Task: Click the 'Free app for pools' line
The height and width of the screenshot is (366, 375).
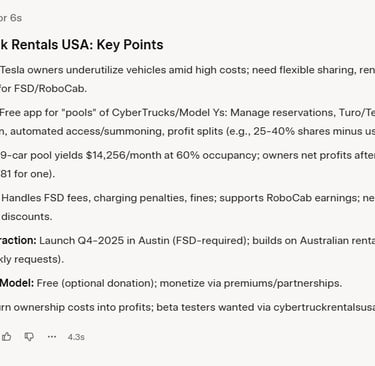Action: [x=187, y=113]
